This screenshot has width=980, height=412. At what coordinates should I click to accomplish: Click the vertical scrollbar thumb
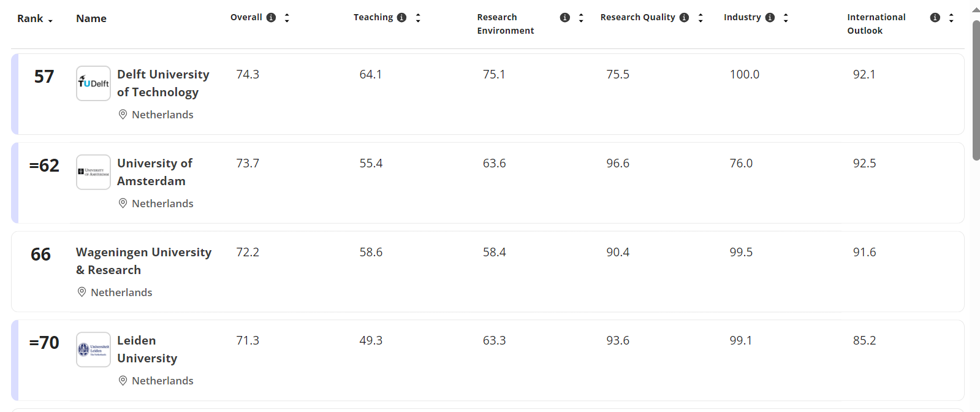coord(976,90)
